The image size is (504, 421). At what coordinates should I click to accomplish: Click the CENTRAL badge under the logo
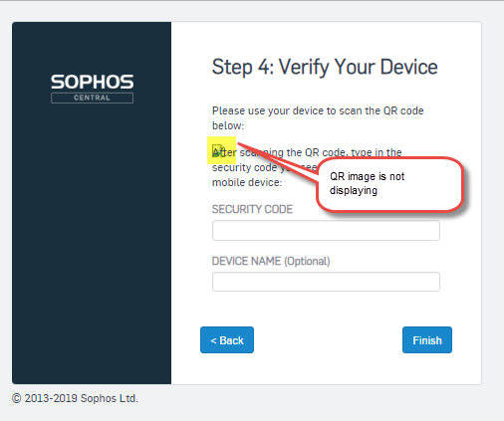click(93, 98)
